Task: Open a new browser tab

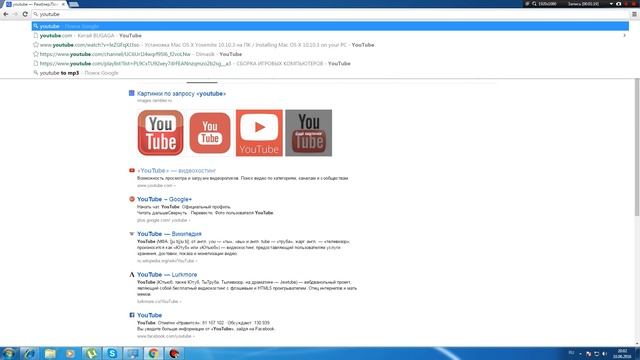Action: point(74,4)
